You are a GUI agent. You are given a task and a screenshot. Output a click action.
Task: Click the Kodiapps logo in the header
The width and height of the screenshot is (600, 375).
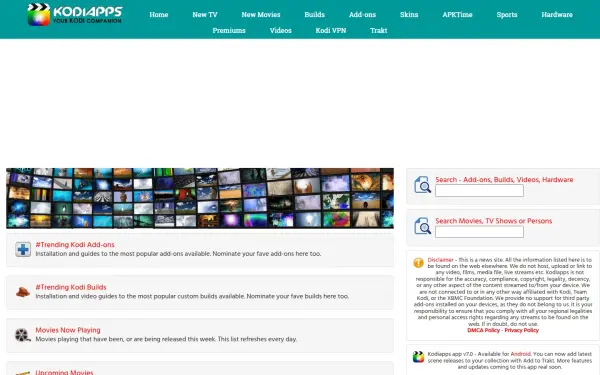pos(75,14)
